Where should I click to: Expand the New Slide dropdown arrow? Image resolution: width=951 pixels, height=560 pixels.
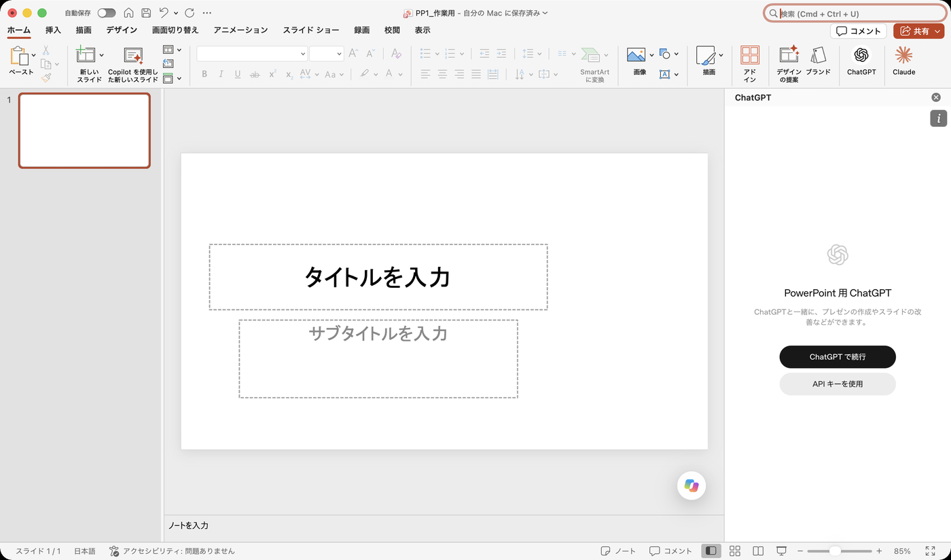[x=102, y=55]
